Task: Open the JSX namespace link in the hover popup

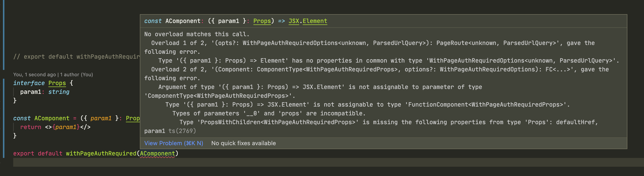Action: pyautogui.click(x=294, y=21)
